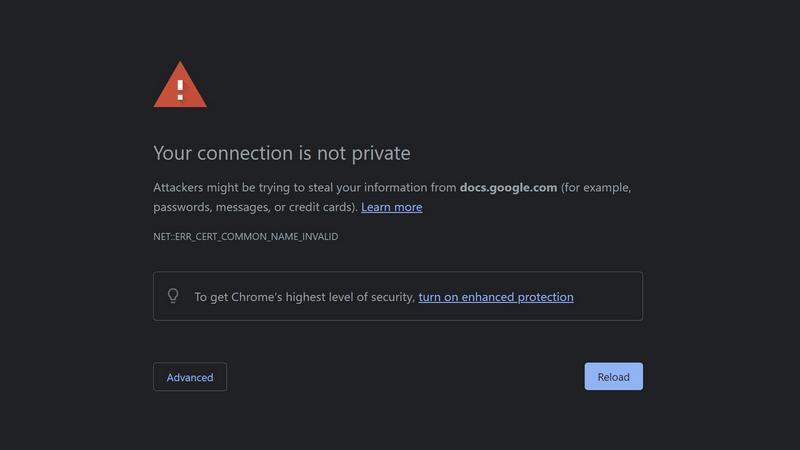The image size is (800, 450).
Task: Click the for example text after domain
Action: [x=596, y=188]
